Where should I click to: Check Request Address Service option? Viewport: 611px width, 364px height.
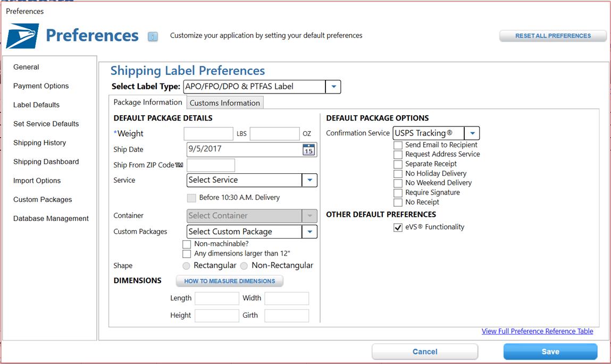pos(398,155)
